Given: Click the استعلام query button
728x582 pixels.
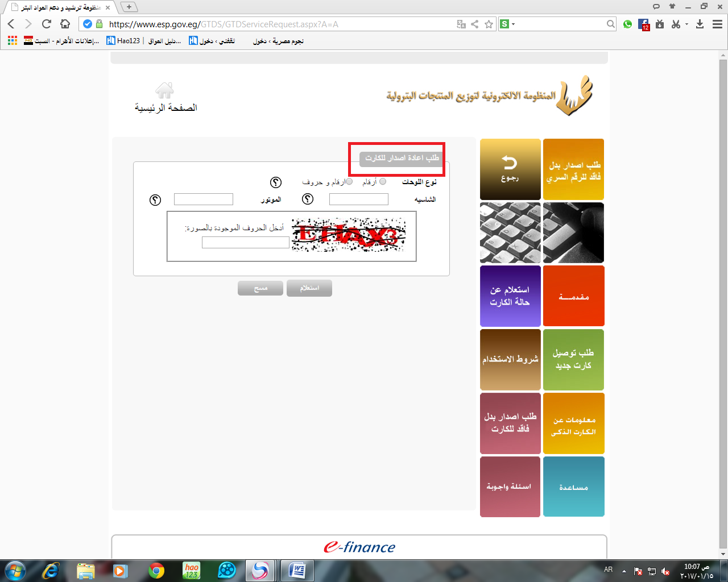Looking at the screenshot, I should [x=309, y=288].
